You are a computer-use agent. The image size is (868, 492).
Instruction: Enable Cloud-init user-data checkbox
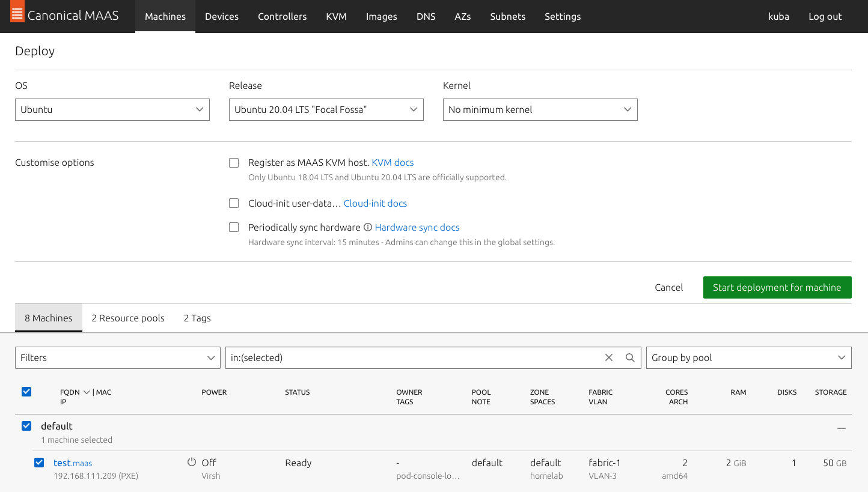pos(234,204)
